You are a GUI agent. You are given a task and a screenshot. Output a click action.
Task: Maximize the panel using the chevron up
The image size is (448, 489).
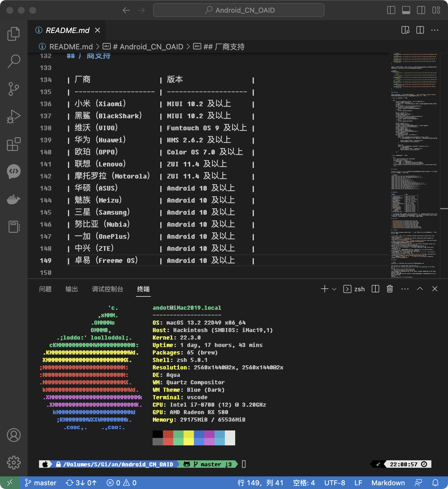[420, 289]
